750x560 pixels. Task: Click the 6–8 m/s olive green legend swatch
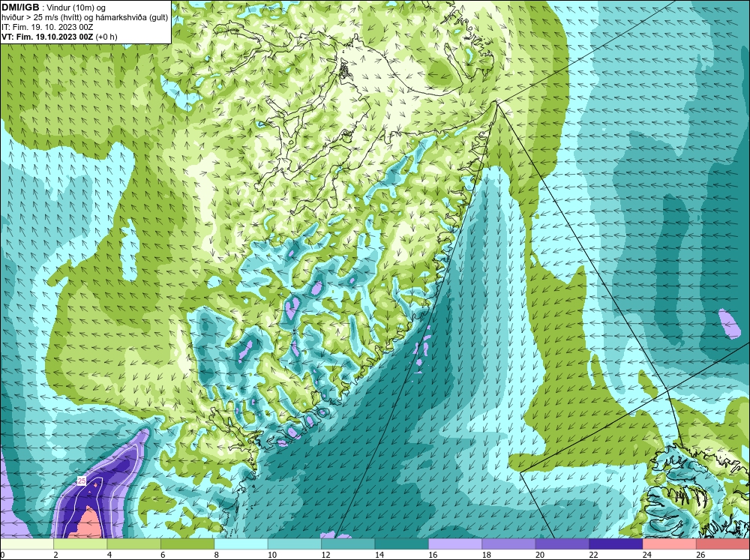[187, 544]
